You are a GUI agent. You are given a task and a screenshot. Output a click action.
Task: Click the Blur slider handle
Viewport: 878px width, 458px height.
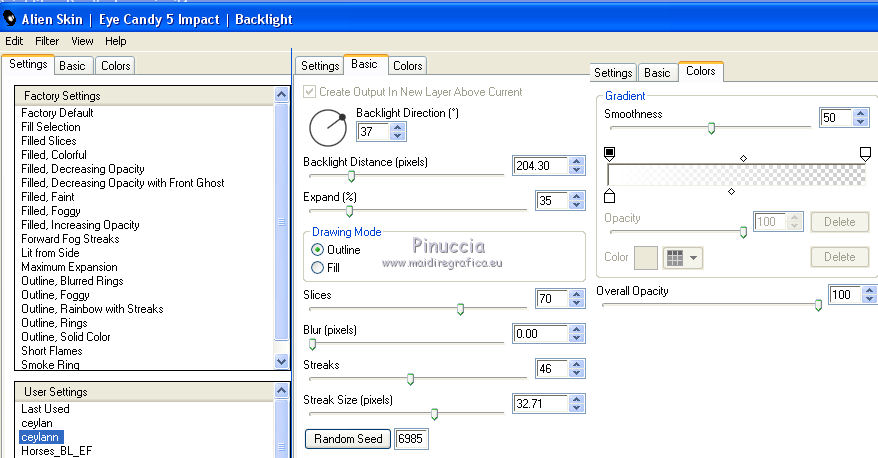(x=312, y=344)
